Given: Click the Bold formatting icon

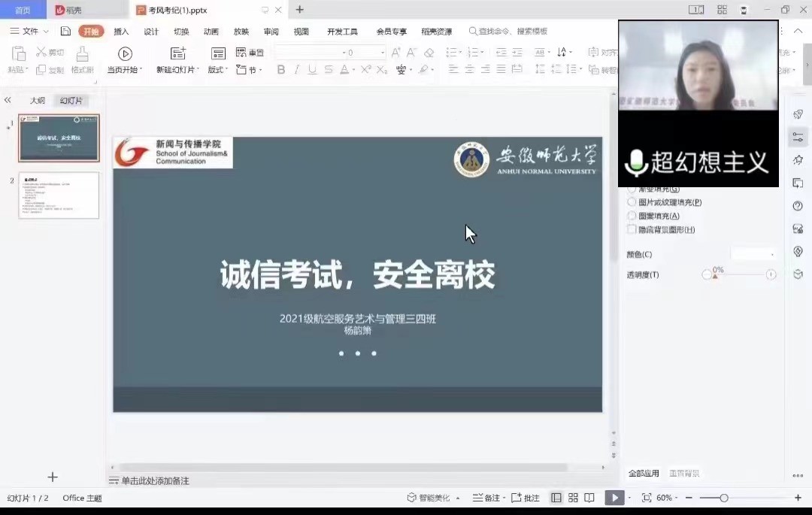Looking at the screenshot, I should pos(281,70).
